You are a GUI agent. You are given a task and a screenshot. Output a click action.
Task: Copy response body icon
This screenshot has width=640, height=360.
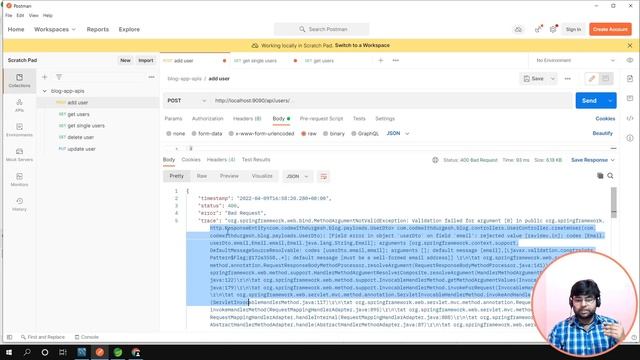(600, 176)
